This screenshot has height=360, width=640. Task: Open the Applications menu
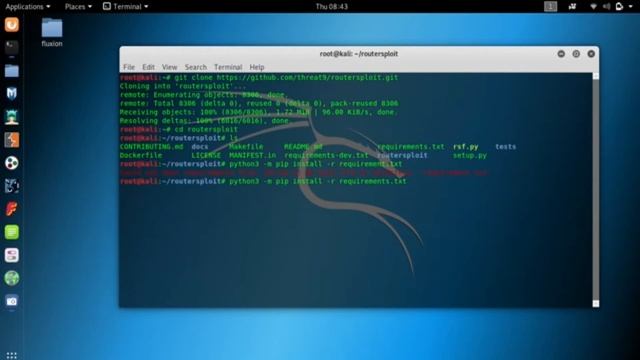[x=28, y=7]
